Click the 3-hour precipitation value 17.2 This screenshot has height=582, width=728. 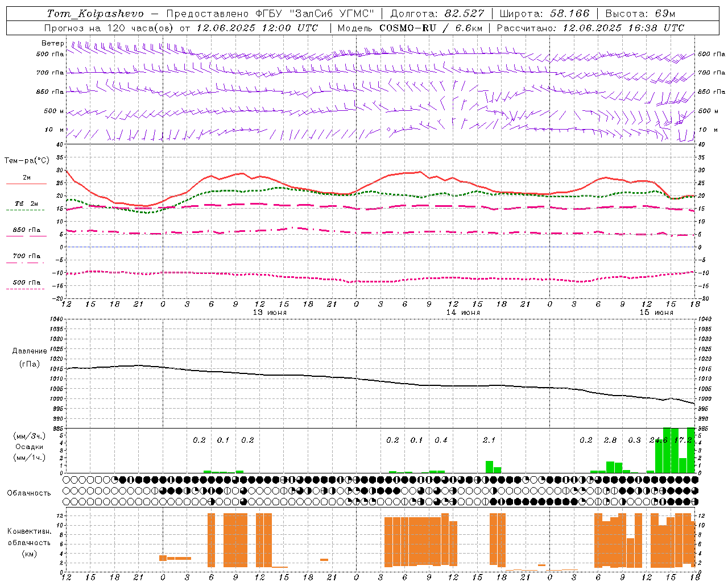click(683, 440)
